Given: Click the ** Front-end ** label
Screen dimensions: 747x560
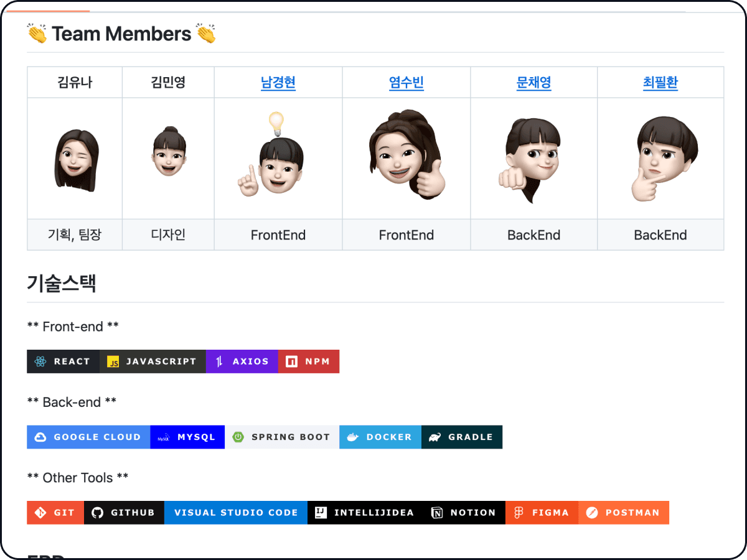Looking at the screenshot, I should (x=73, y=326).
